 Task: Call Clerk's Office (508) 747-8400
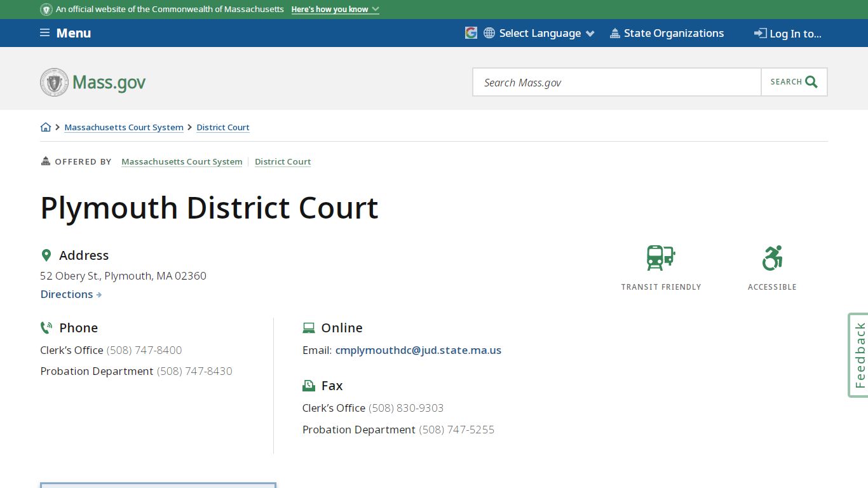point(144,350)
